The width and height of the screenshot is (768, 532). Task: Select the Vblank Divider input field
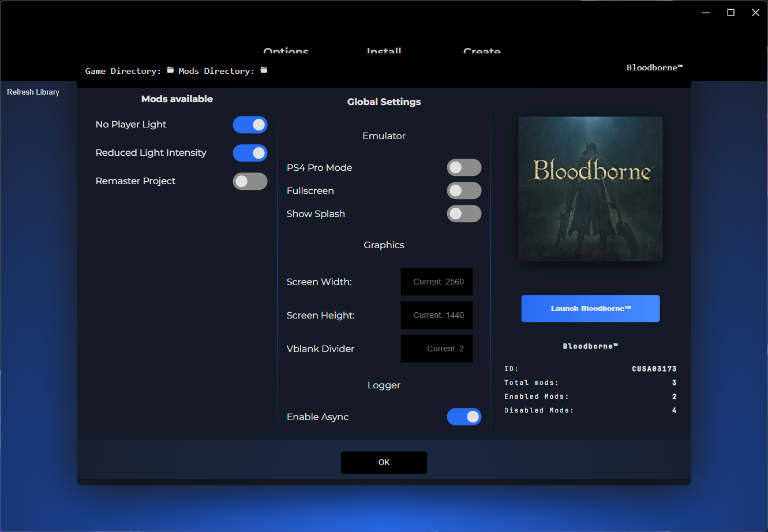point(437,349)
